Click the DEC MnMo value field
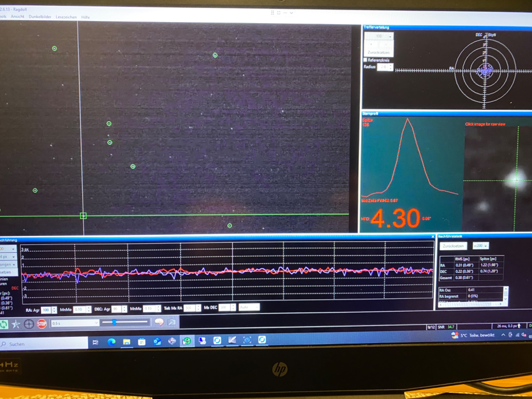Screen dimensions: 532x399 pos(149,308)
